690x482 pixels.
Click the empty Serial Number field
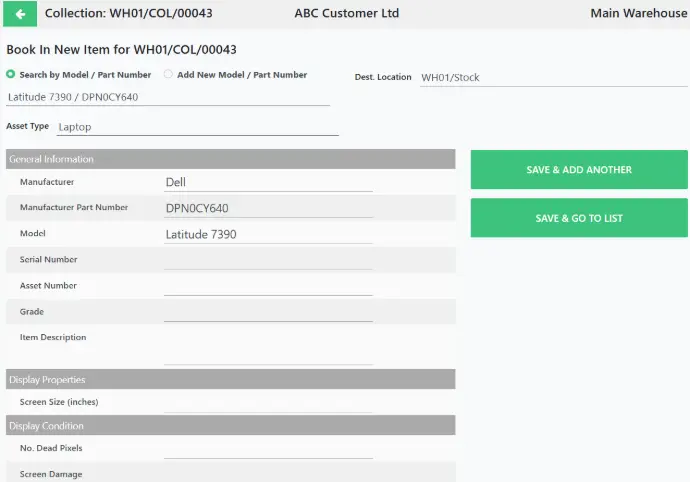coord(268,260)
